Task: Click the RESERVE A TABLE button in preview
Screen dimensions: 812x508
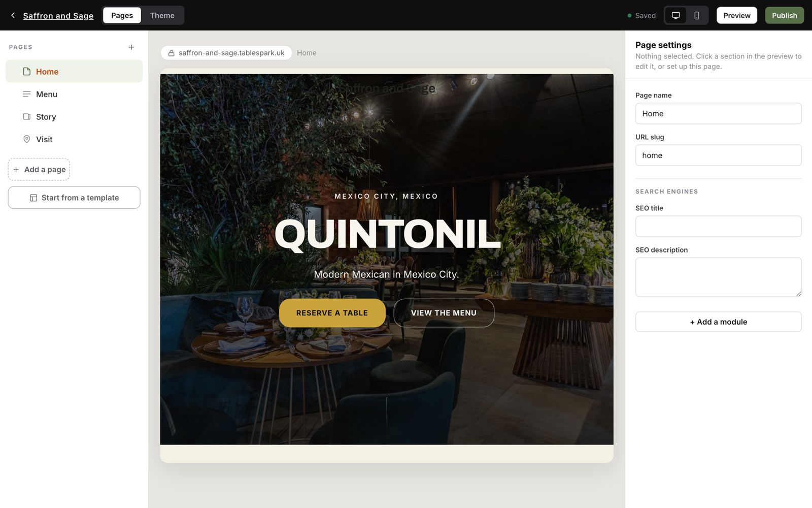Action: tap(332, 313)
